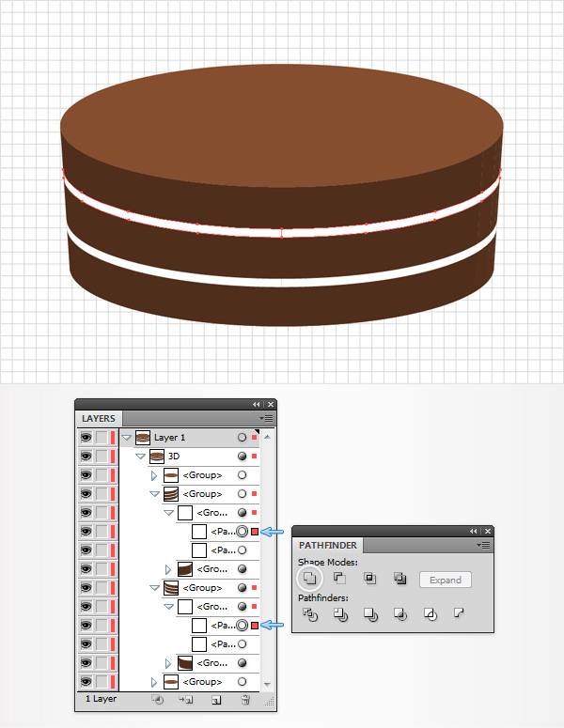Viewport: 564px width, 728px height.
Task: Hide Layer 1 using its eye icon
Action: 86,438
